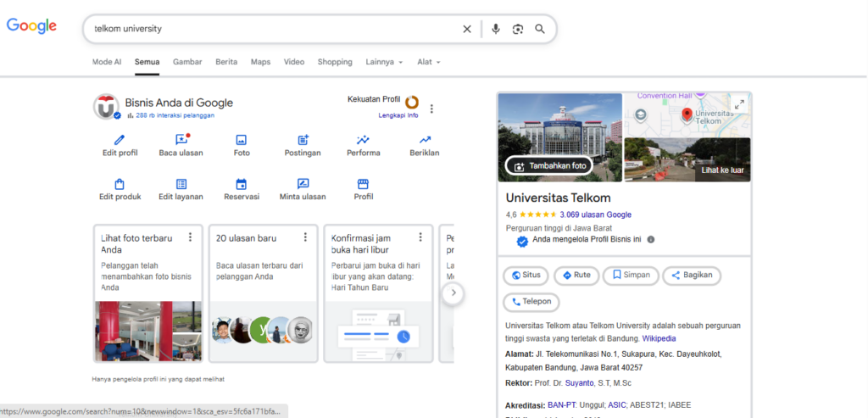Screen dimensions: 868x418
Task: Click the Simpan button
Action: 631,276
